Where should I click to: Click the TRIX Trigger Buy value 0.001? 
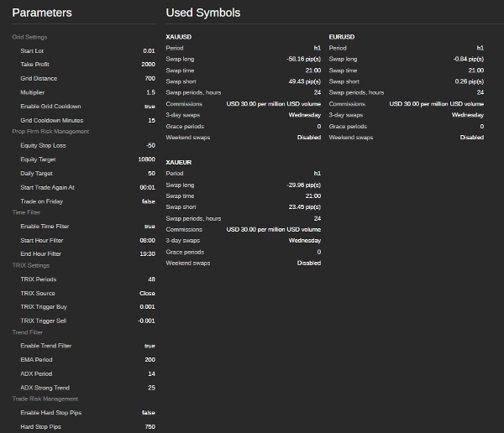point(147,307)
